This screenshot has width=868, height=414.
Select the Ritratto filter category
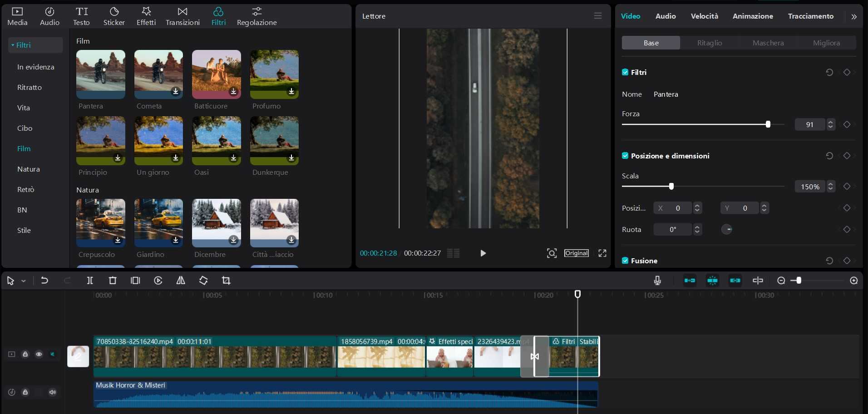[30, 87]
